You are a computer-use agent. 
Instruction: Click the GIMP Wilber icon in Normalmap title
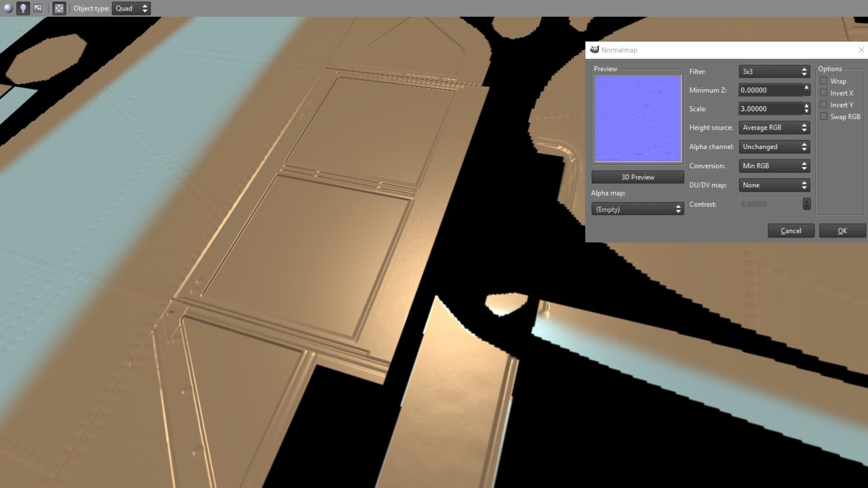(x=594, y=50)
